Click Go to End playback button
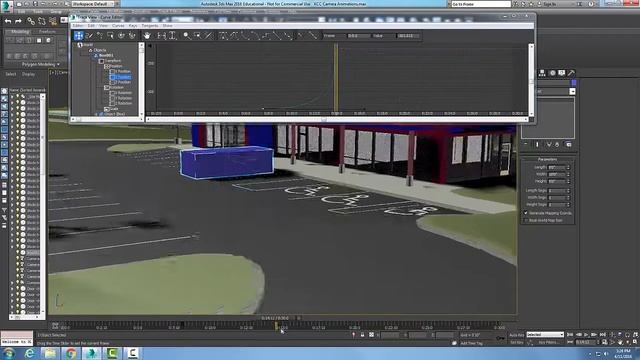 603,335
